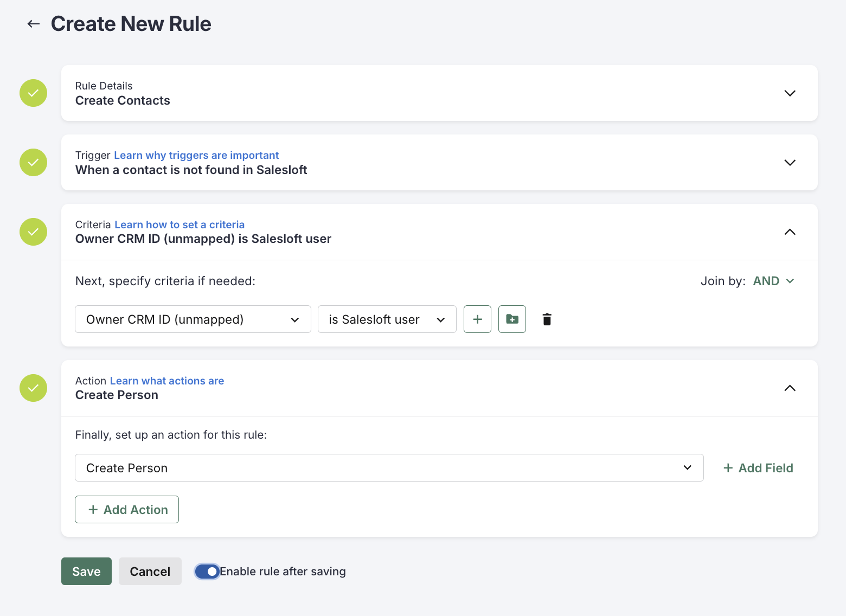Save the new rule
This screenshot has width=846, height=616.
(86, 572)
